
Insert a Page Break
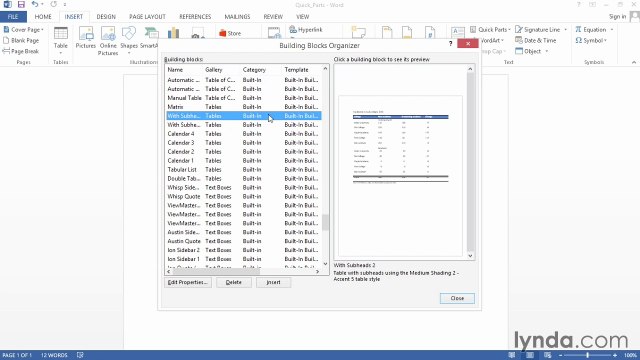point(21,51)
